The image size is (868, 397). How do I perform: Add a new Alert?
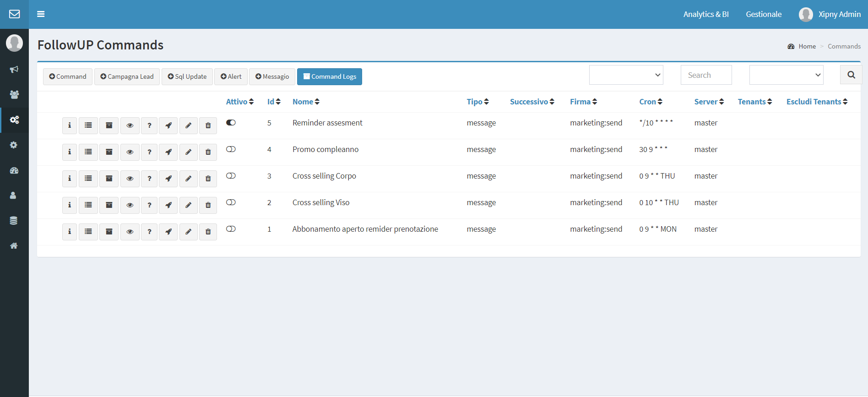pyautogui.click(x=231, y=76)
